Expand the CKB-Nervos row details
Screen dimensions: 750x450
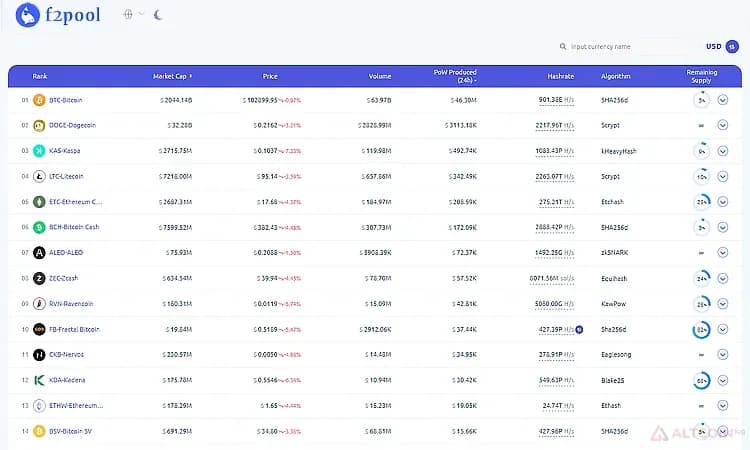pos(723,354)
